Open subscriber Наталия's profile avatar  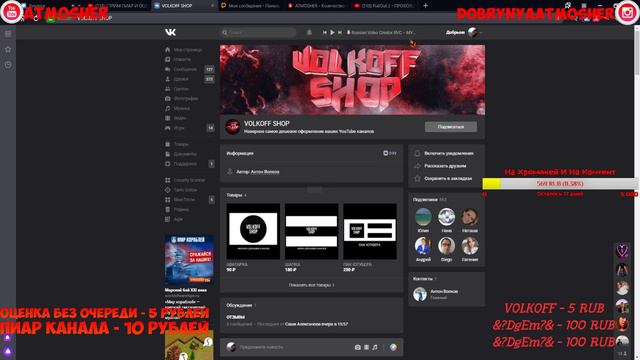(x=470, y=217)
